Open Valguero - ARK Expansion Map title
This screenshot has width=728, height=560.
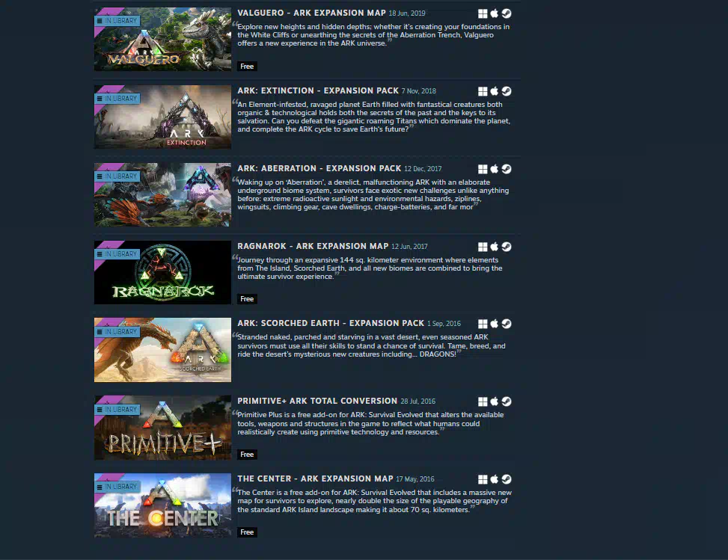(x=311, y=13)
